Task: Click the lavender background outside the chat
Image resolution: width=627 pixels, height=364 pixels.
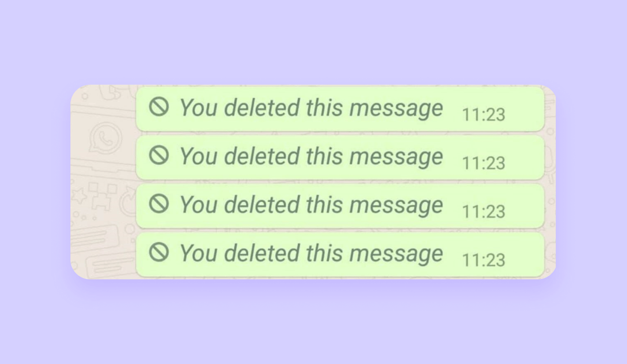Action: [313, 40]
